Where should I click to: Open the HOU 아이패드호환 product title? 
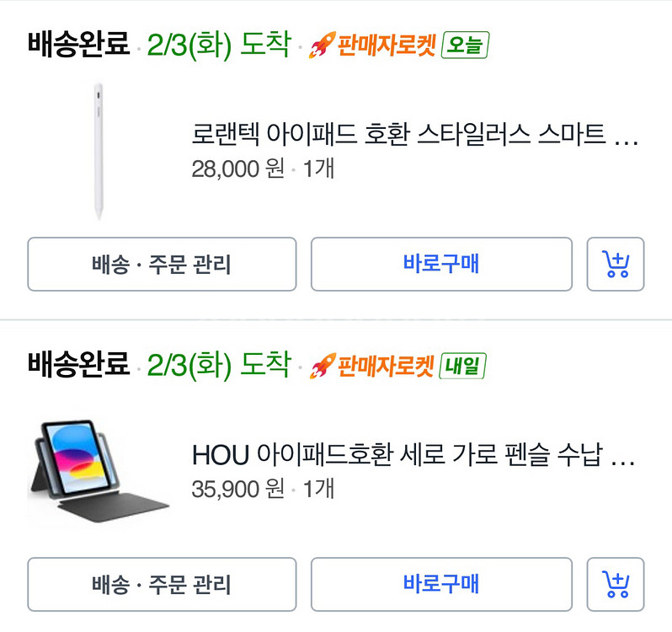[x=413, y=457]
